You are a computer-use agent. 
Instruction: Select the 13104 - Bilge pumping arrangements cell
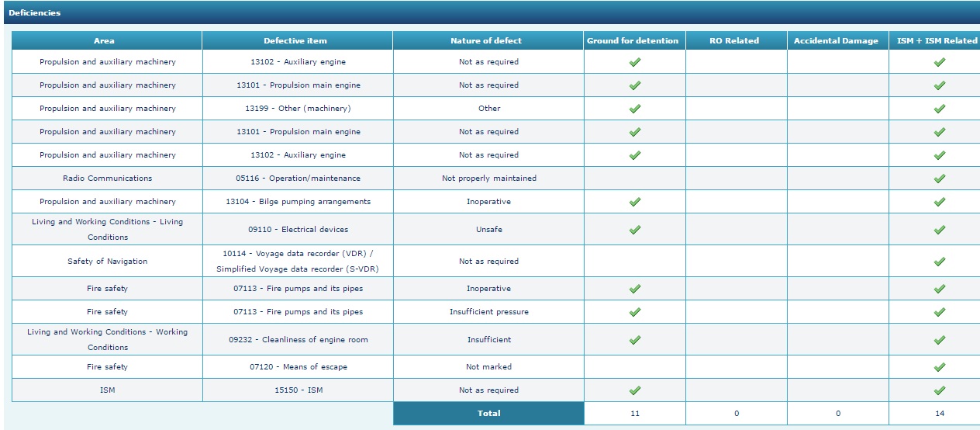click(298, 202)
